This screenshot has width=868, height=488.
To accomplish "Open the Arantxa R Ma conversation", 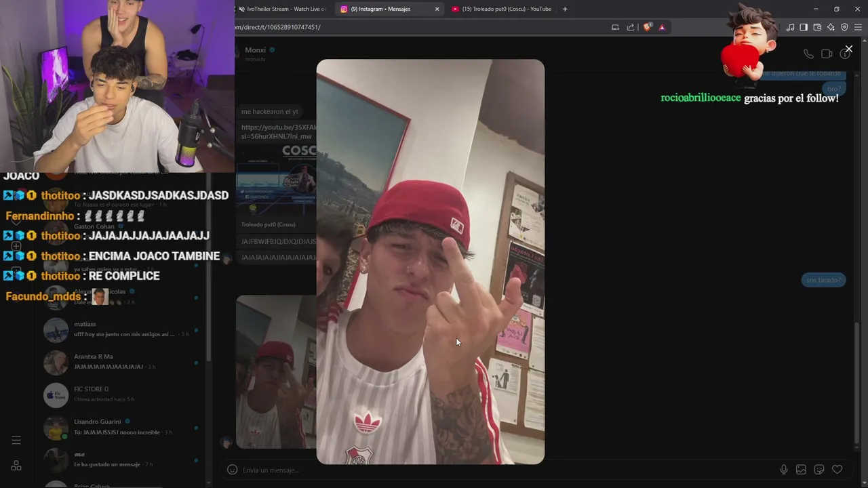I will (x=121, y=362).
